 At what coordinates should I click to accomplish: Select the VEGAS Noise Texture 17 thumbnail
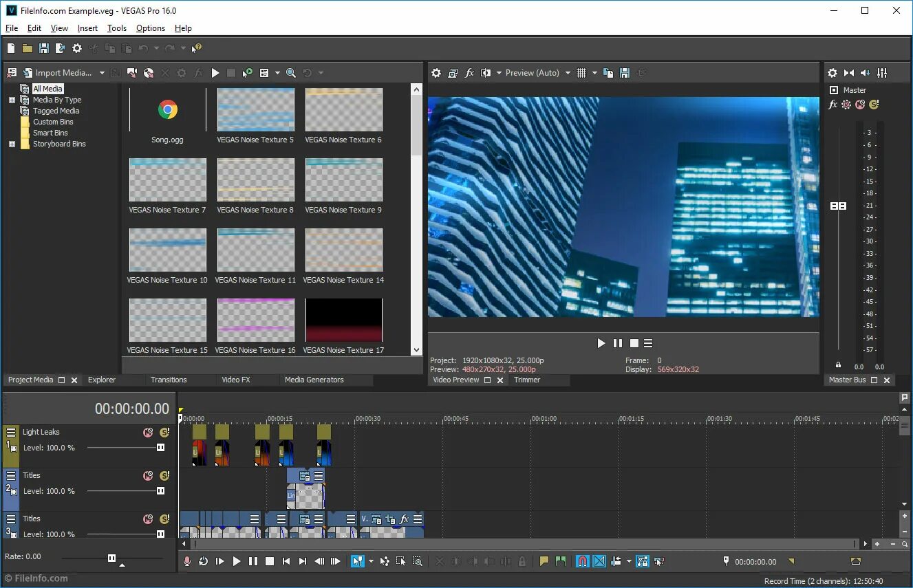[343, 326]
